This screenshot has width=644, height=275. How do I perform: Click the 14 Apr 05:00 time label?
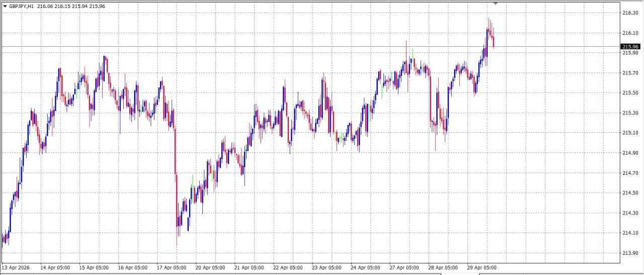[x=55, y=267]
